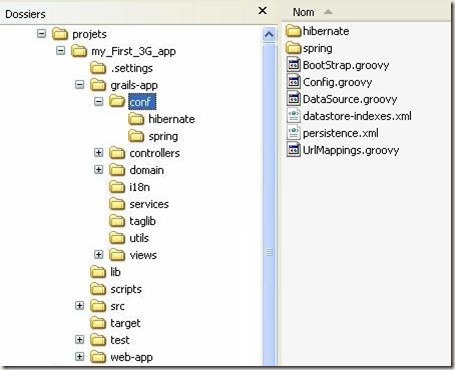Image resolution: width=455 pixels, height=370 pixels.
Task: Click the utils folder icon
Action: (117, 238)
